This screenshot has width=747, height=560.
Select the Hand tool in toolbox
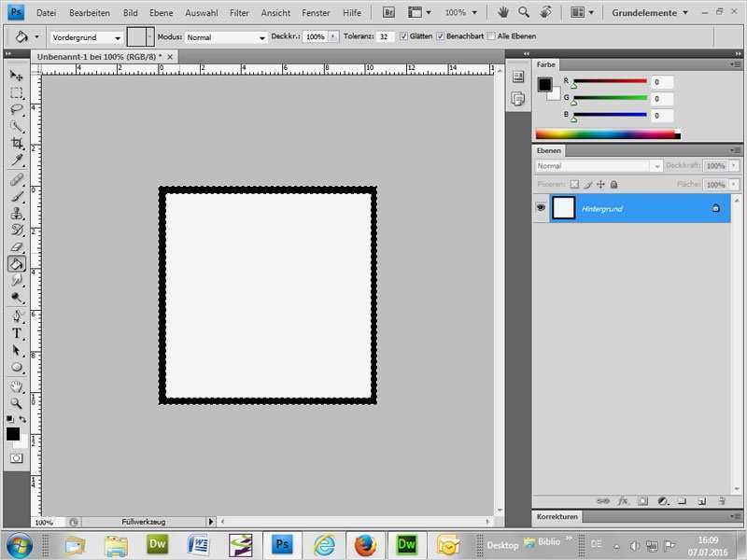tap(16, 385)
